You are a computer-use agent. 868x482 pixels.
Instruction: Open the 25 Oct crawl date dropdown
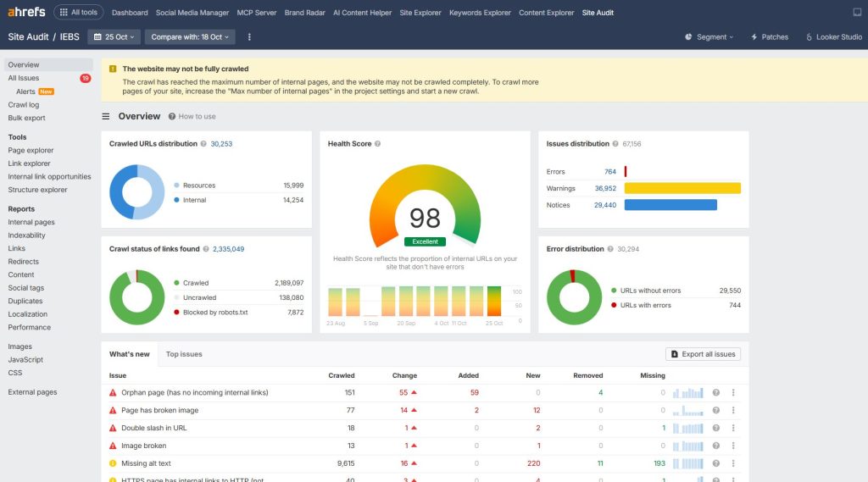(x=114, y=37)
